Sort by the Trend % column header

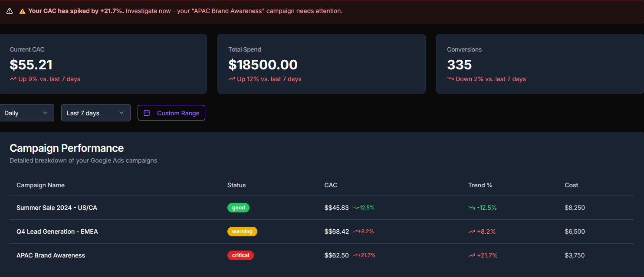(480, 185)
